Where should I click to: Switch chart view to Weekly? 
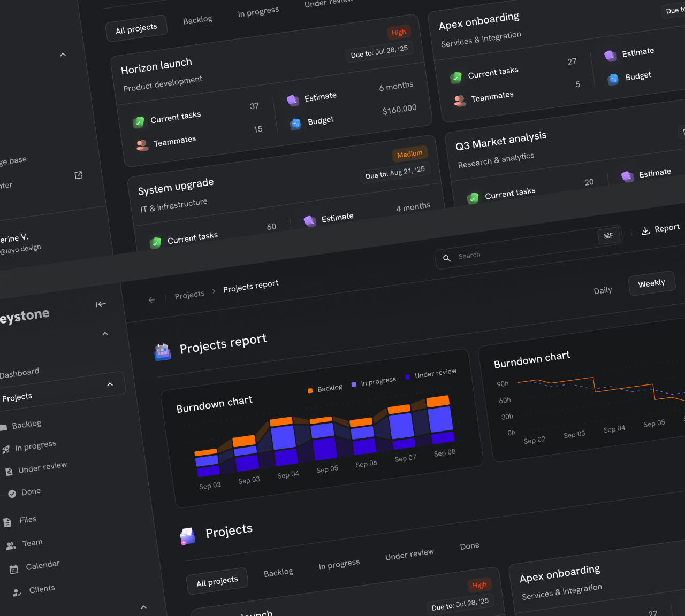tap(652, 283)
